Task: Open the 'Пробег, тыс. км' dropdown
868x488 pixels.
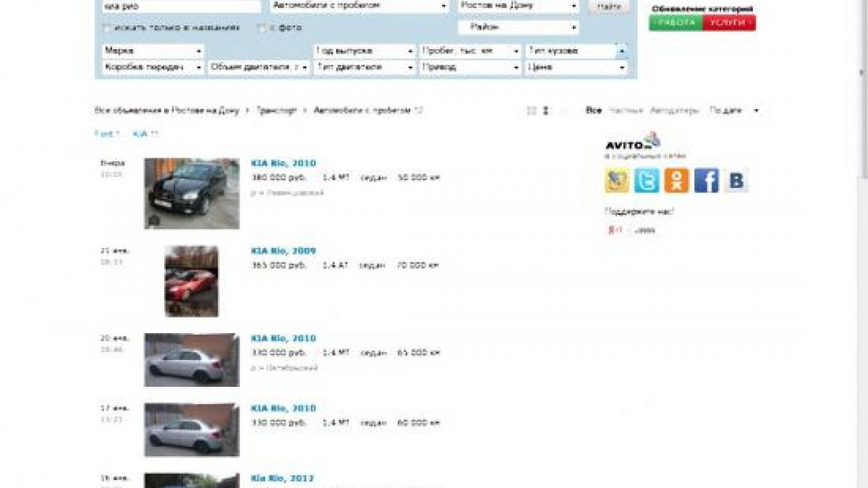Action: pos(470,51)
